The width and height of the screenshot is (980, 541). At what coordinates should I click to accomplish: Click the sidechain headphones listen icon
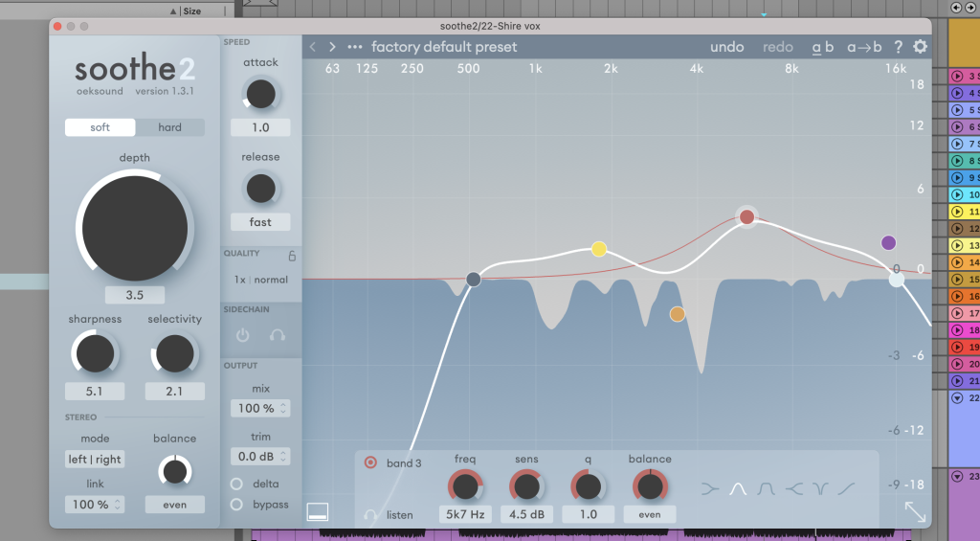278,335
